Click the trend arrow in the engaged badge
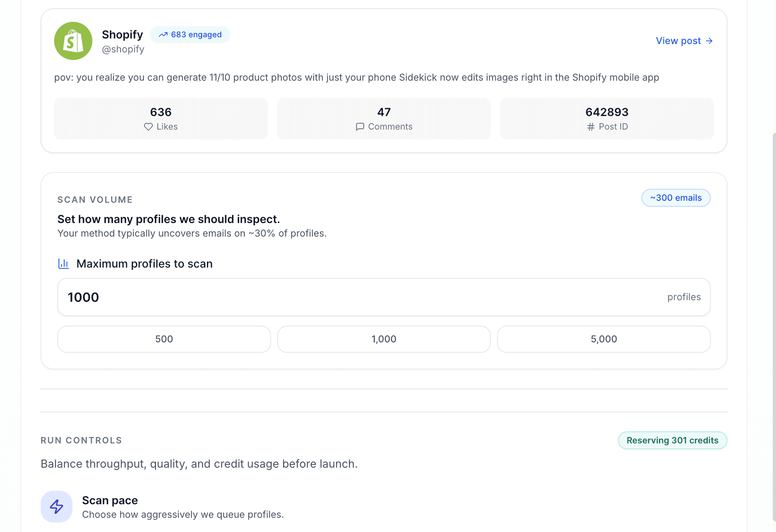The image size is (776, 532). click(164, 35)
